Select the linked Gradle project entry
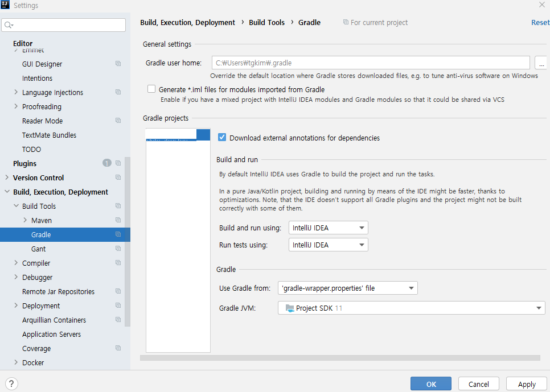Viewport: 550px width, 392px height. click(178, 135)
